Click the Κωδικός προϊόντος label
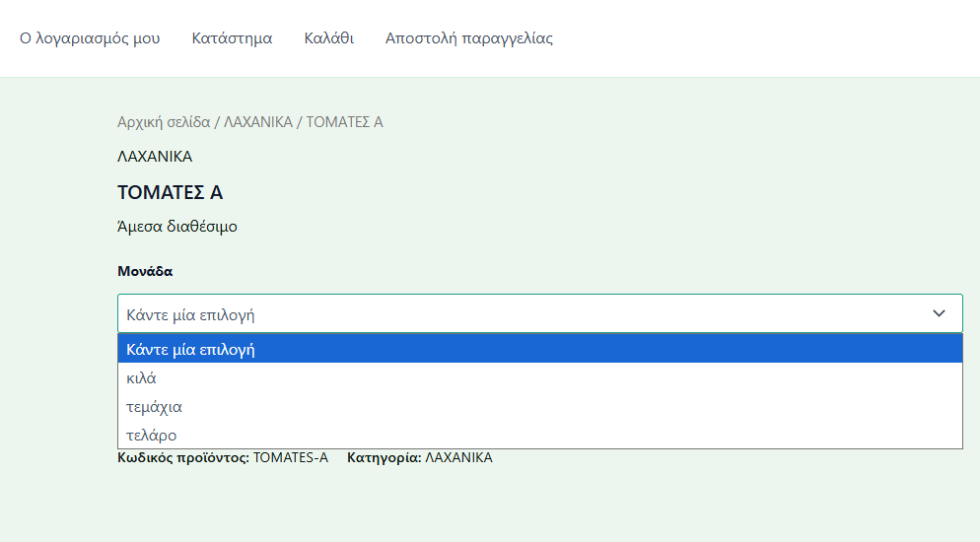 coord(183,457)
